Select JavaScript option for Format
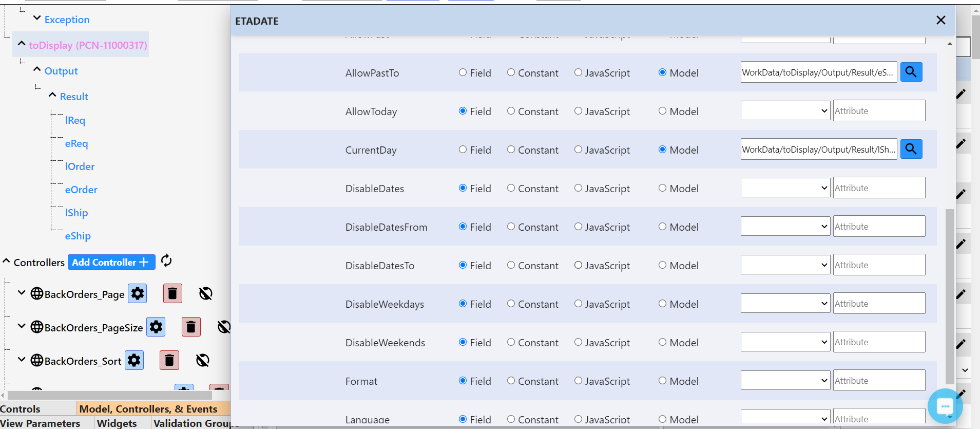The width and height of the screenshot is (980, 429). pyautogui.click(x=578, y=381)
